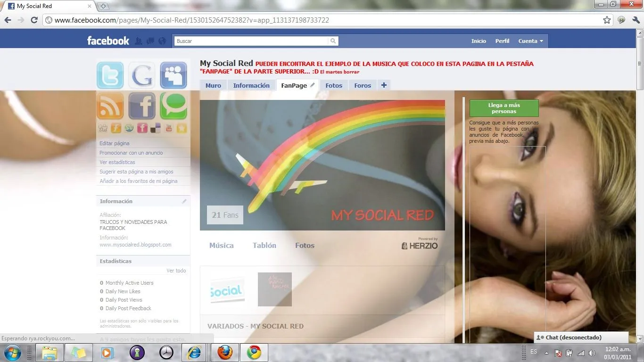Add a new tab with plus button
This screenshot has height=362, width=644.
pyautogui.click(x=384, y=85)
